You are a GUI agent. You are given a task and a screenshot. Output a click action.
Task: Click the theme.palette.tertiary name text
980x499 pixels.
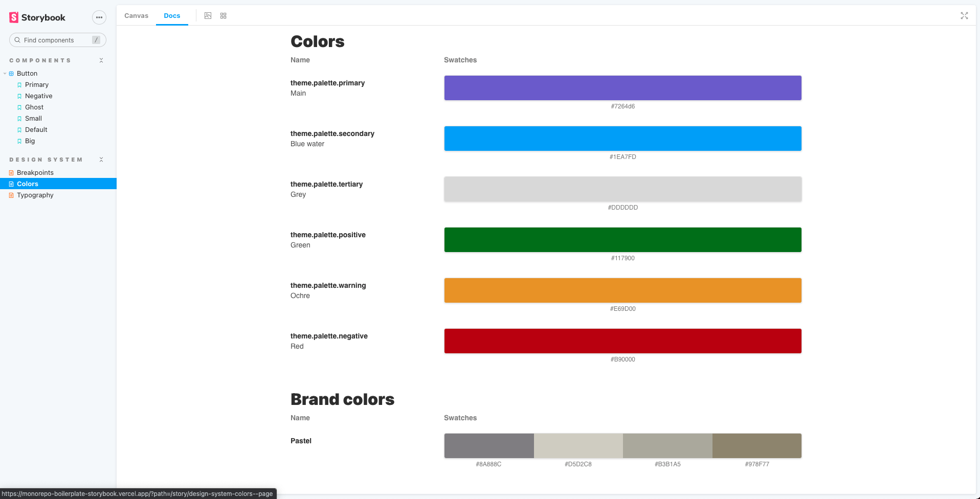pos(327,184)
